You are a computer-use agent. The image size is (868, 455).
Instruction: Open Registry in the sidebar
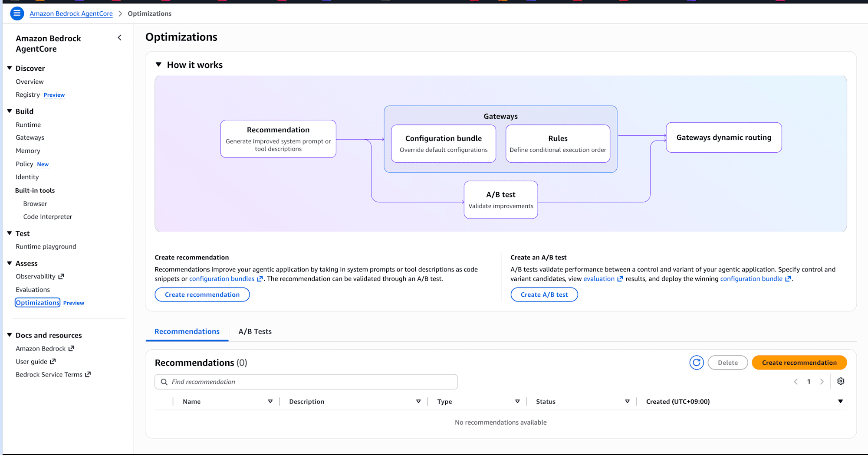28,95
